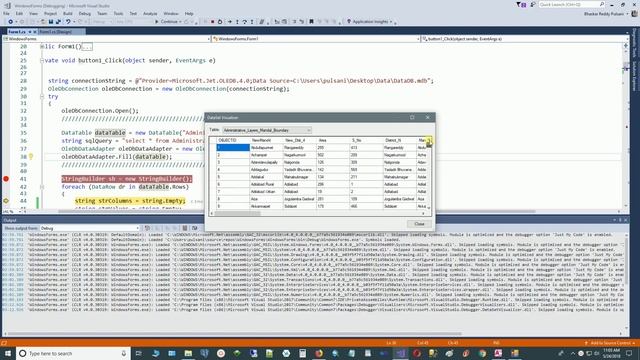
Task: Click the red Stop Debugging icon
Action: pyautogui.click(x=212, y=22)
